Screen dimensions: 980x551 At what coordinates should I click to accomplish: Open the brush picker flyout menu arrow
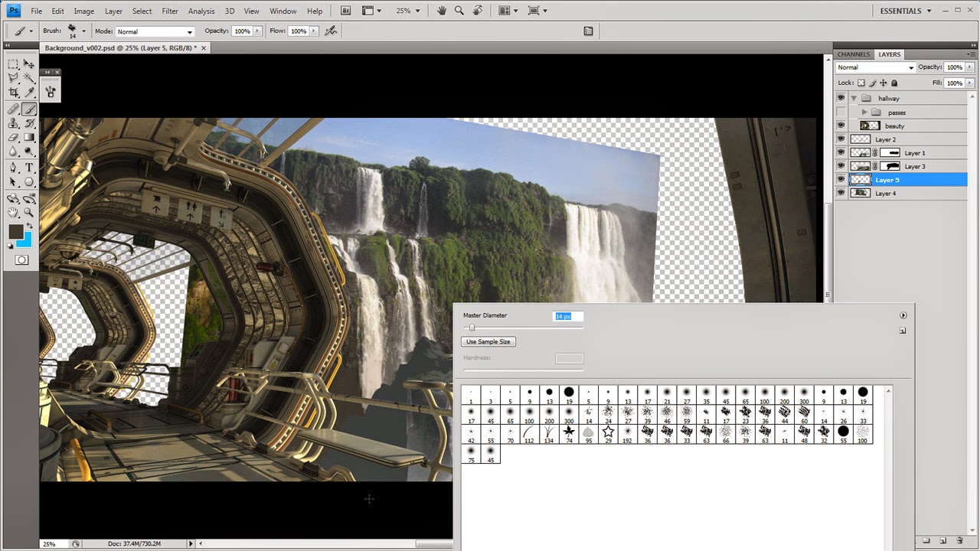coord(903,315)
